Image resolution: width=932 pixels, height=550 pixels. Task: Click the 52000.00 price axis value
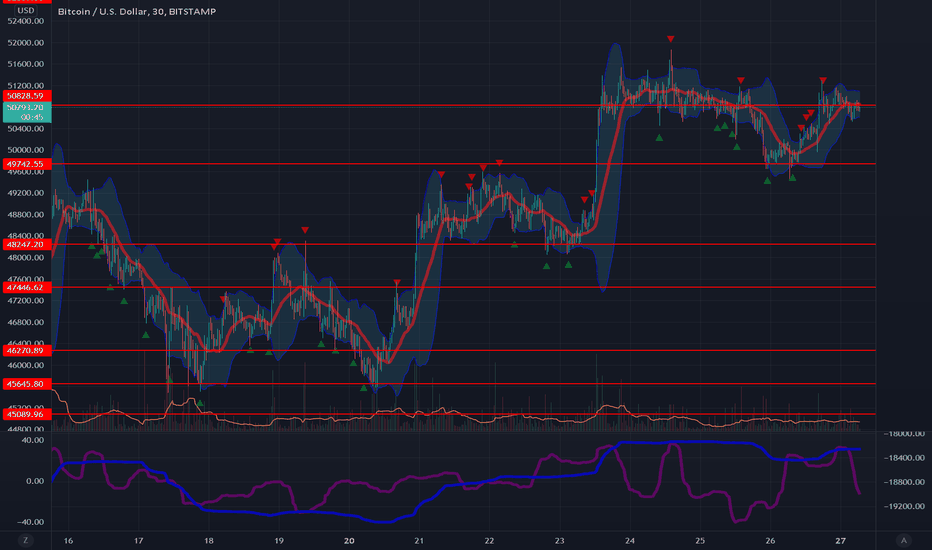pos(26,43)
